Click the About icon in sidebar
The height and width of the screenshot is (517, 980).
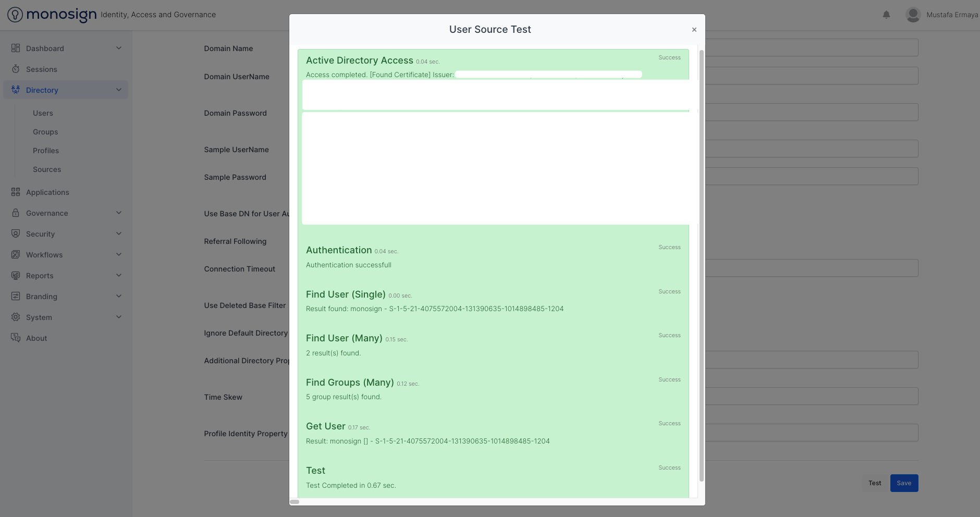click(16, 338)
